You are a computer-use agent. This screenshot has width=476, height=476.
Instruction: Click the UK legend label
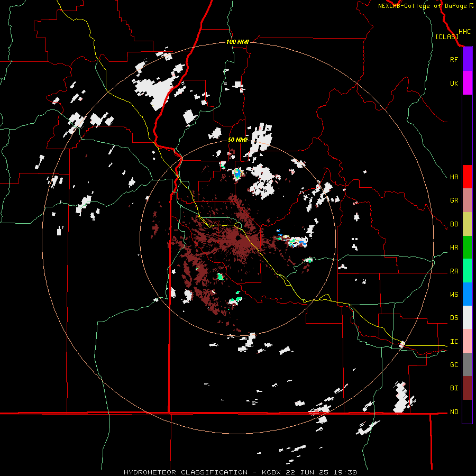point(454,83)
